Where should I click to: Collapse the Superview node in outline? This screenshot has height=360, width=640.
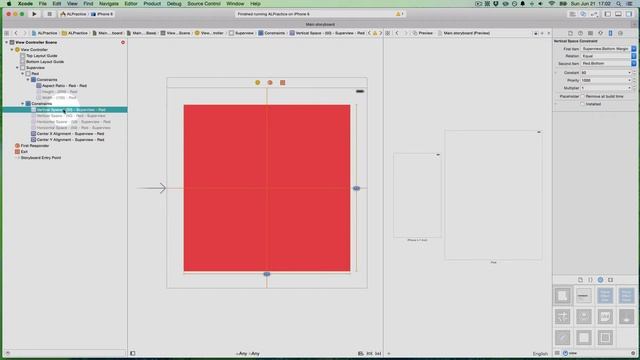coord(18,68)
